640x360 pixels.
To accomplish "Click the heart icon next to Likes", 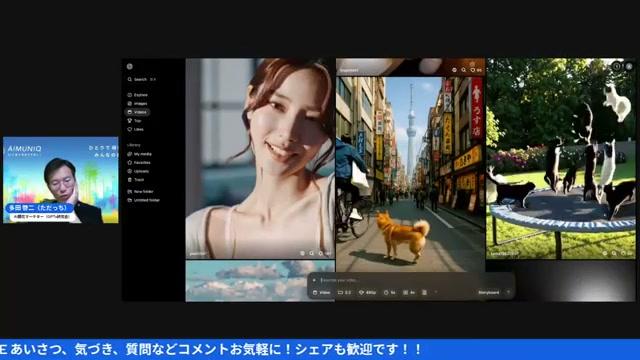I will [x=130, y=129].
